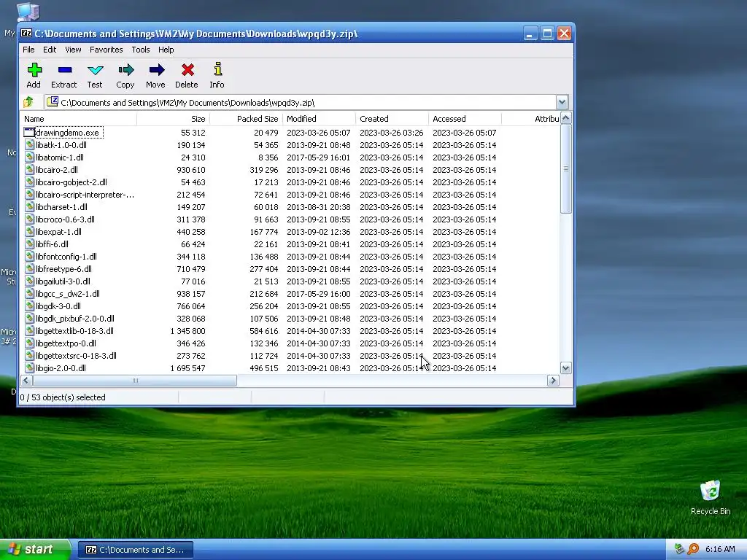
Task: Click the Extract toolbar icon
Action: click(65, 70)
